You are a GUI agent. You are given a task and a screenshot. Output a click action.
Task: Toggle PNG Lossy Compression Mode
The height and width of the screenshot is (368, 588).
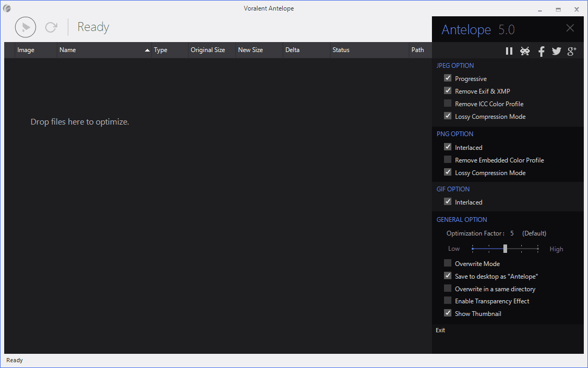[x=448, y=172]
